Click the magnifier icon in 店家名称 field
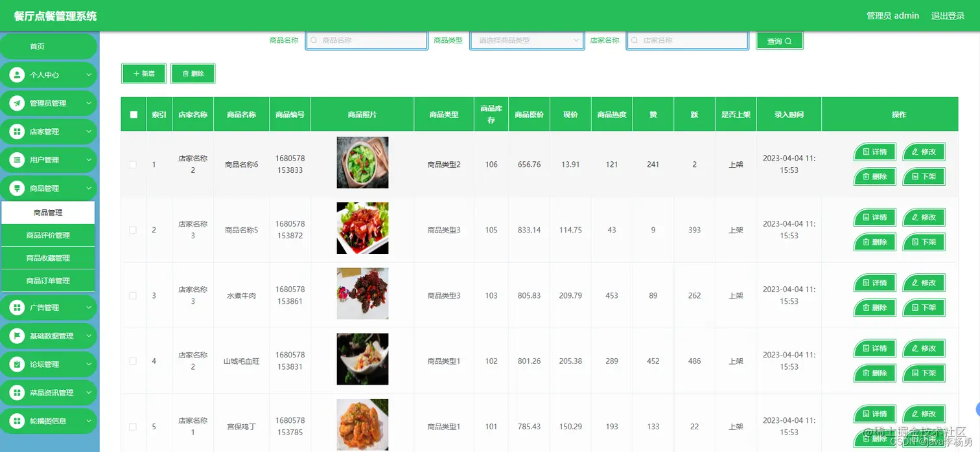 (635, 40)
